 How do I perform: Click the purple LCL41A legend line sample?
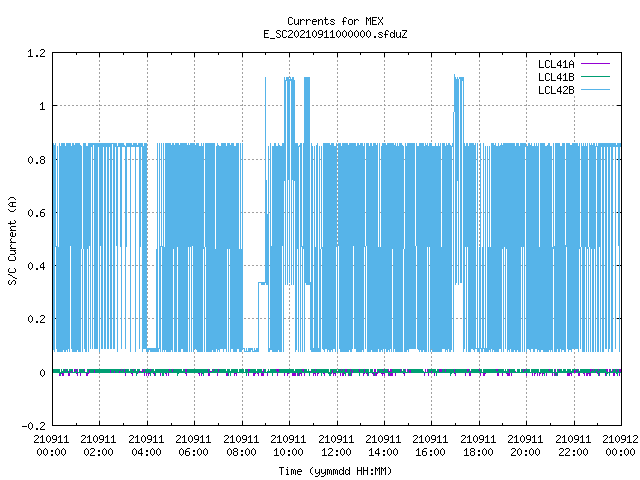coord(595,64)
